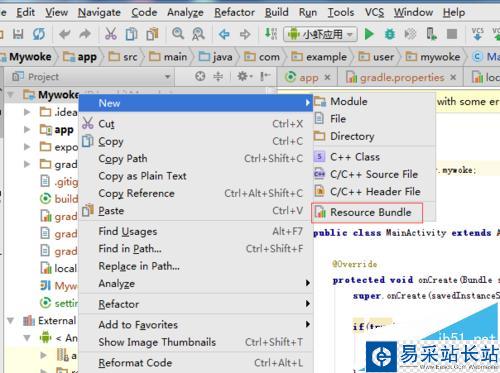Open the Help menu
This screenshot has width=500, height=373.
click(454, 12)
